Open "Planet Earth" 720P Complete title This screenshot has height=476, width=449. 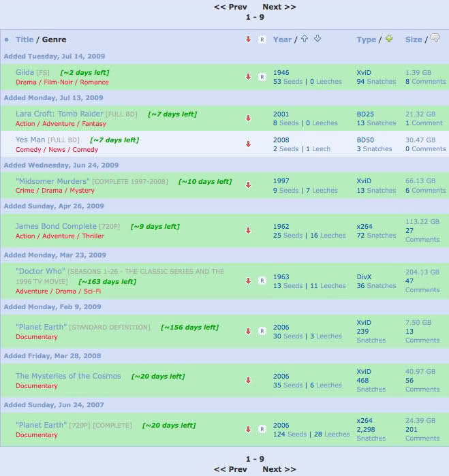pyautogui.click(x=42, y=425)
